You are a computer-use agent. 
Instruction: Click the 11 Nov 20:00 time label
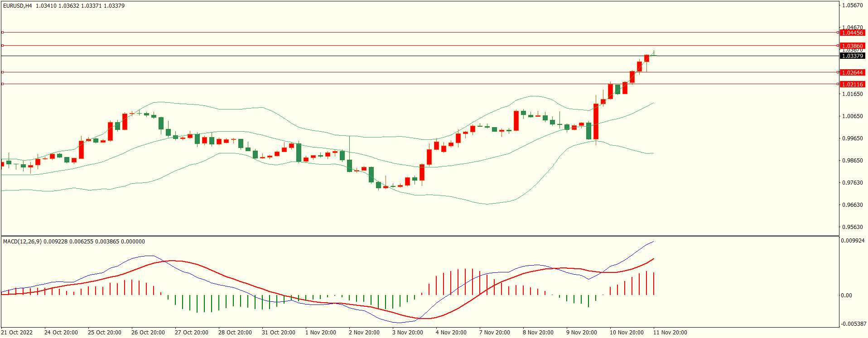point(670,333)
